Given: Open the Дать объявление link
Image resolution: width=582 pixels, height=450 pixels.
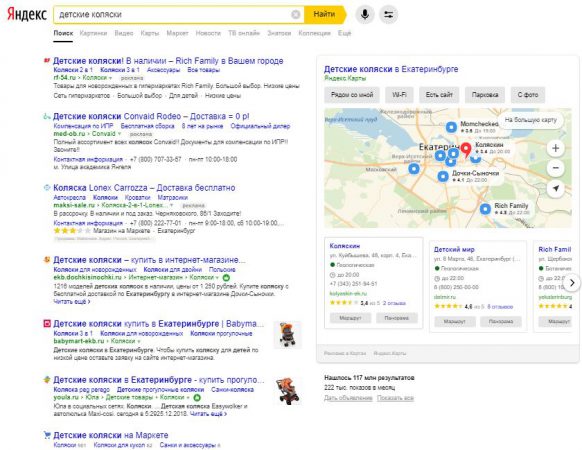Looking at the screenshot, I should pyautogui.click(x=348, y=398).
